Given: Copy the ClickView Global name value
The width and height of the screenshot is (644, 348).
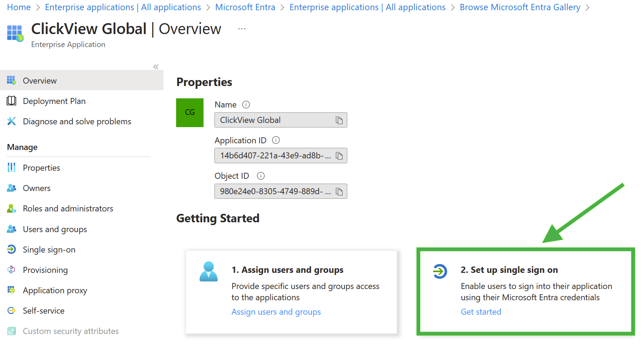Looking at the screenshot, I should tap(339, 120).
